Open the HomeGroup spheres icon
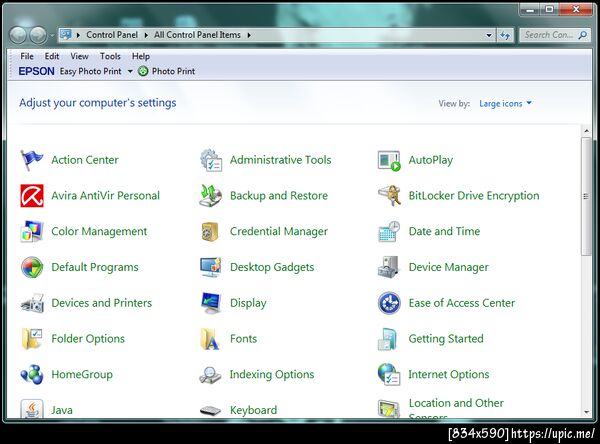 click(x=32, y=374)
